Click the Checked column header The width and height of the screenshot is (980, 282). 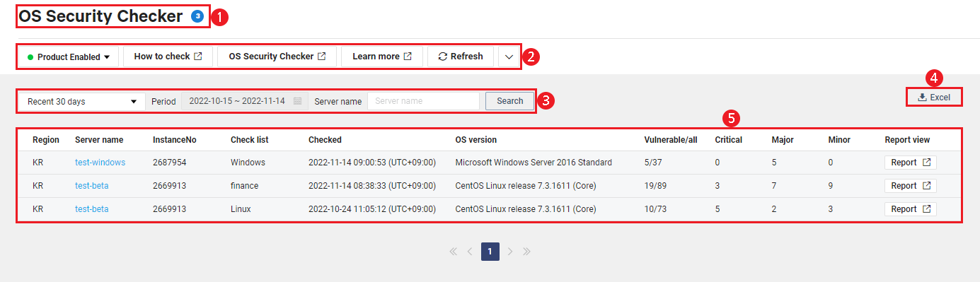pyautogui.click(x=325, y=140)
